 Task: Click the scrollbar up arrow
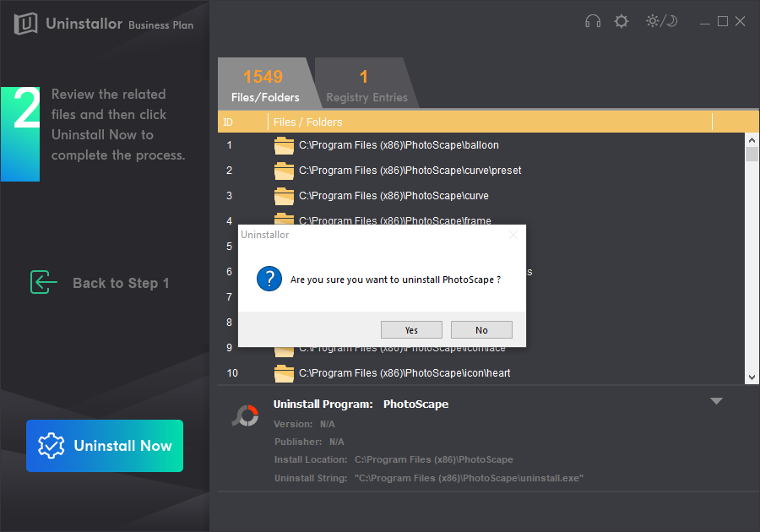(752, 140)
